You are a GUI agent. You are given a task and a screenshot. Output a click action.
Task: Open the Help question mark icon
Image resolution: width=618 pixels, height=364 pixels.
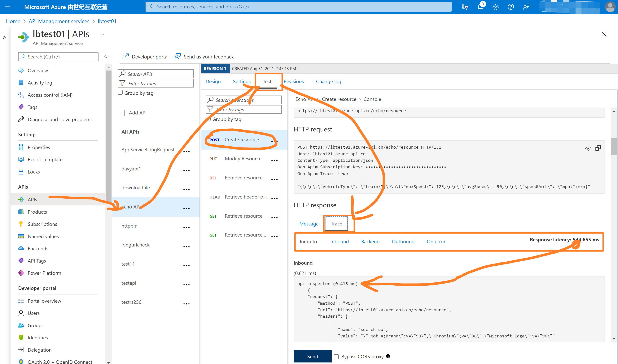511,7
